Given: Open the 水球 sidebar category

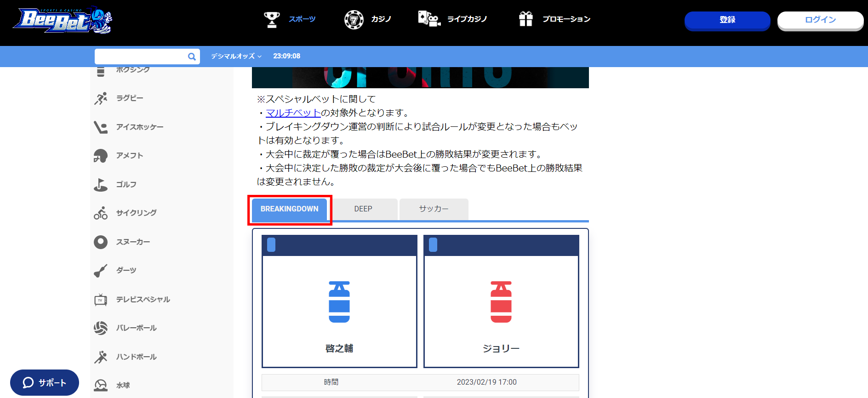Looking at the screenshot, I should [123, 385].
